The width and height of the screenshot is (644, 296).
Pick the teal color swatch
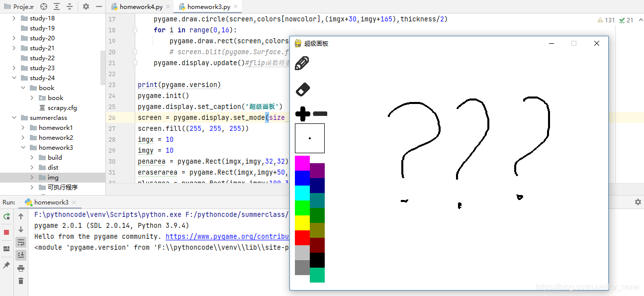(317, 200)
